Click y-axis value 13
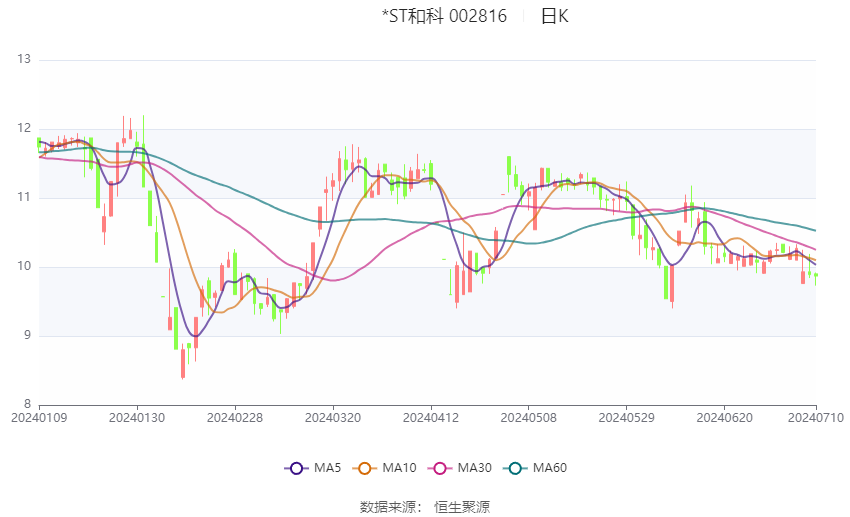This screenshot has height=517, width=850. coord(24,59)
